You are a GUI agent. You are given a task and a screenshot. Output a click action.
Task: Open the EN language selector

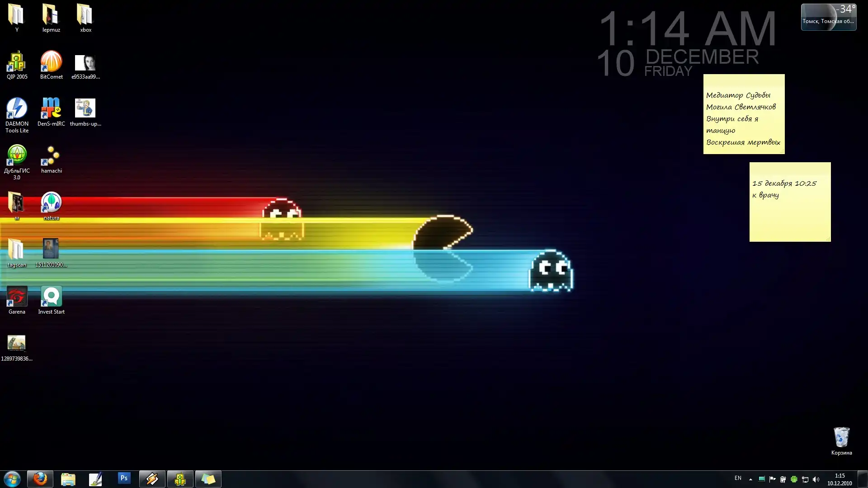point(738,478)
